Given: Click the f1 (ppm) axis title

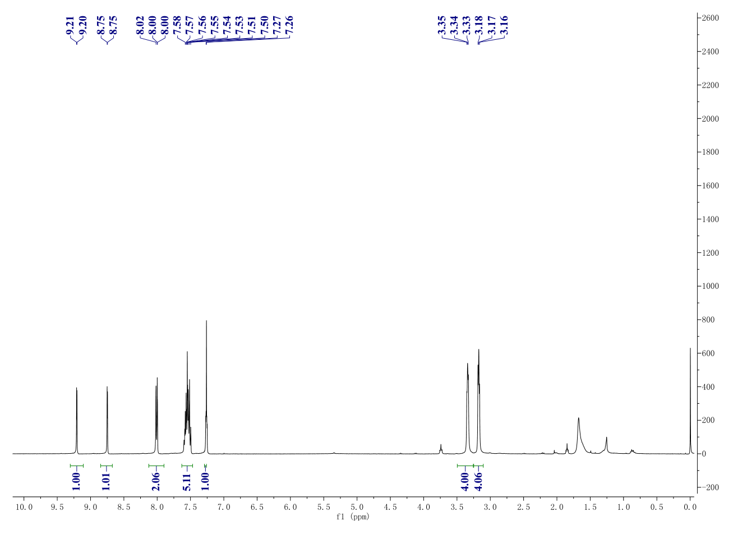Looking at the screenshot, I should [x=353, y=516].
